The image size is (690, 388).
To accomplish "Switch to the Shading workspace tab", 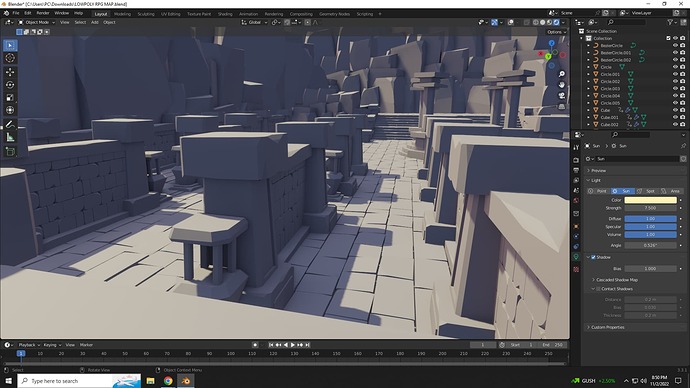I will click(225, 14).
